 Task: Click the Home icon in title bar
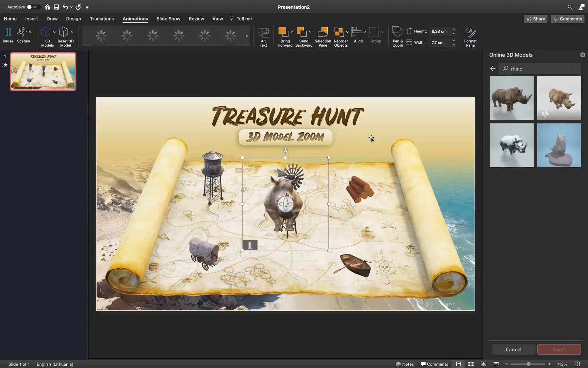click(48, 7)
